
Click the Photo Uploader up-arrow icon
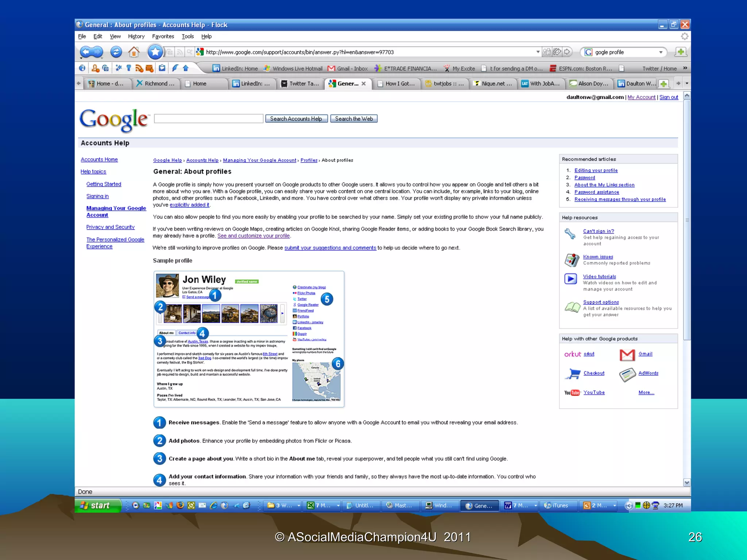pos(186,68)
